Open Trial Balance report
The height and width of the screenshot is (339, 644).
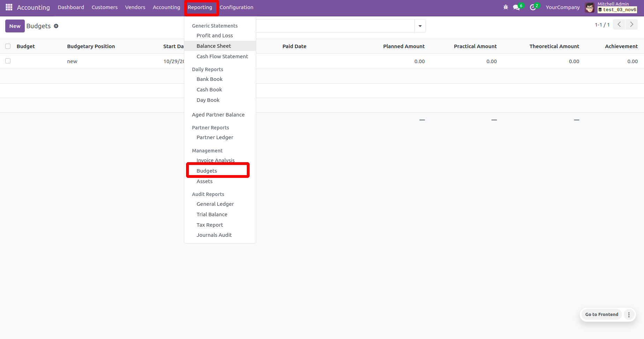pyautogui.click(x=212, y=214)
